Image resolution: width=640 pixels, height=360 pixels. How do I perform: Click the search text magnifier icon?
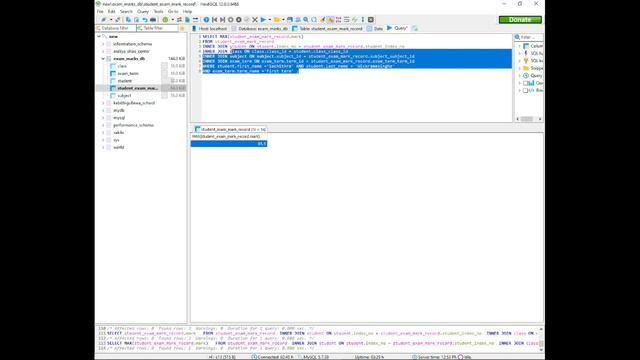click(305, 20)
